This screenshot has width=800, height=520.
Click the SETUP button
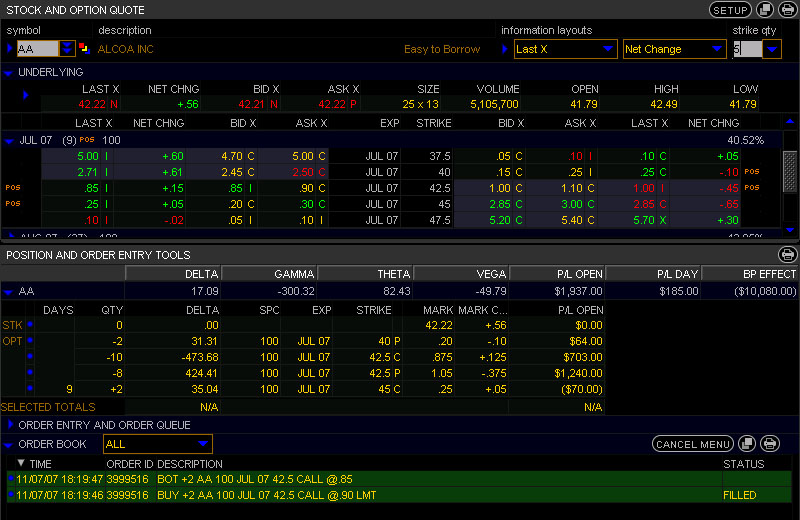point(730,10)
